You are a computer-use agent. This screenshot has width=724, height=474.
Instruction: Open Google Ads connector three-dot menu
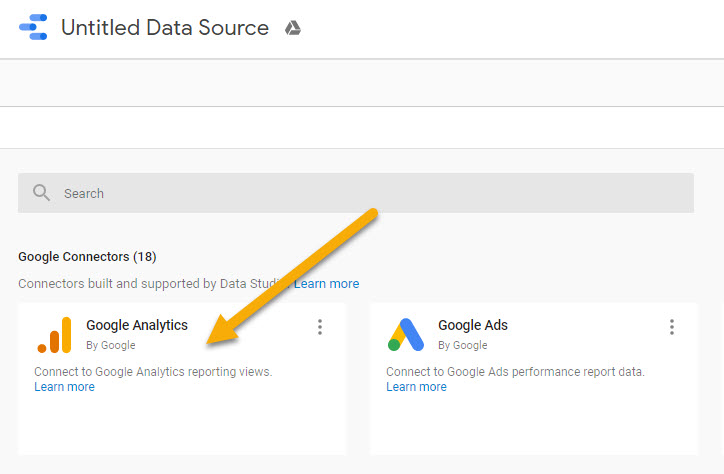click(672, 327)
